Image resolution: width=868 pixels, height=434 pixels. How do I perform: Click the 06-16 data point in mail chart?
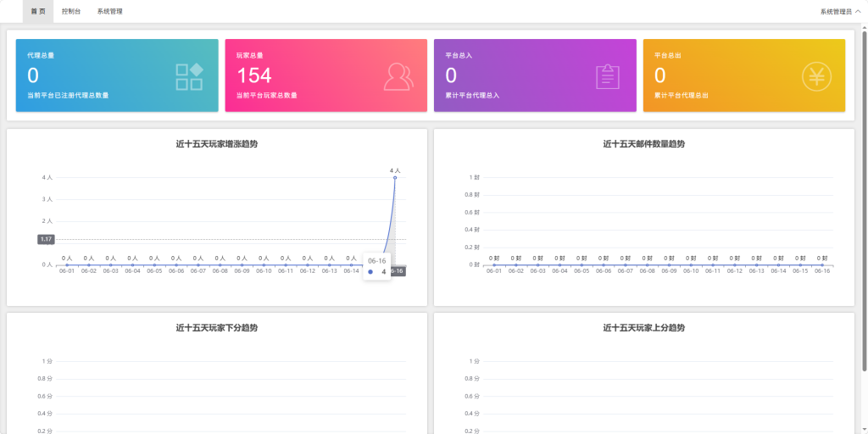coord(822,265)
